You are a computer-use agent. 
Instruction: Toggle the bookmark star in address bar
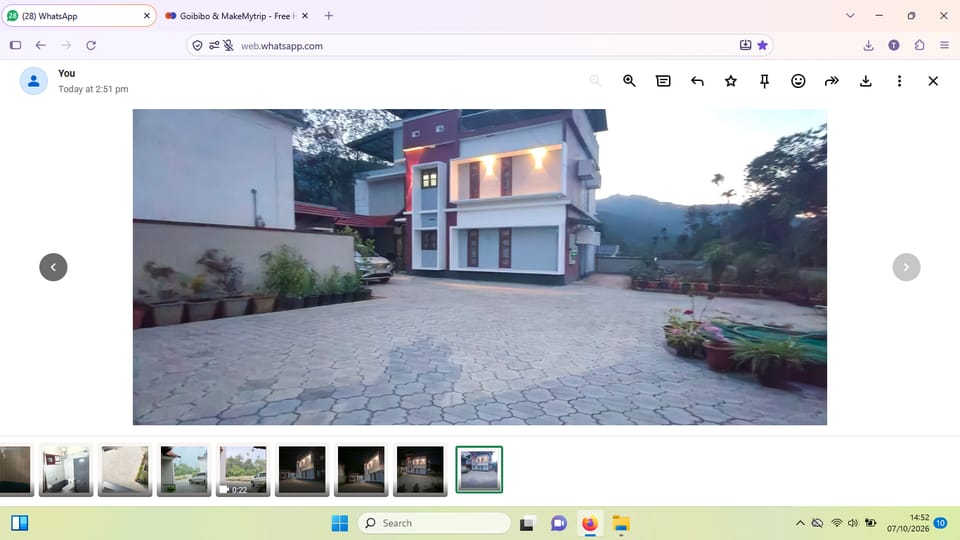click(762, 45)
